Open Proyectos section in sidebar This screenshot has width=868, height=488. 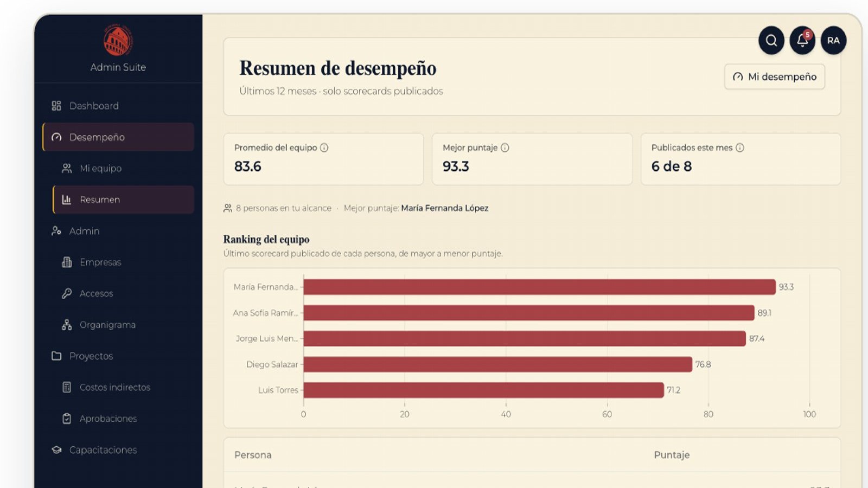point(118,356)
